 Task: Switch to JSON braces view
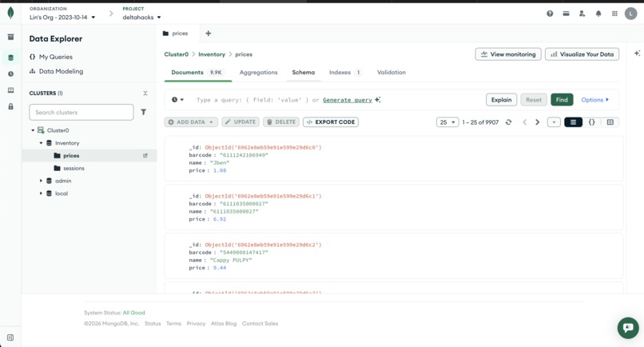[x=592, y=122]
